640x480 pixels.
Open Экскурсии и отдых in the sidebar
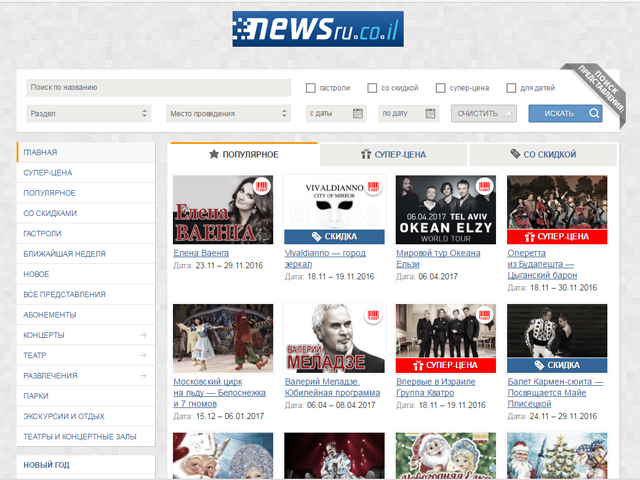coord(86,416)
